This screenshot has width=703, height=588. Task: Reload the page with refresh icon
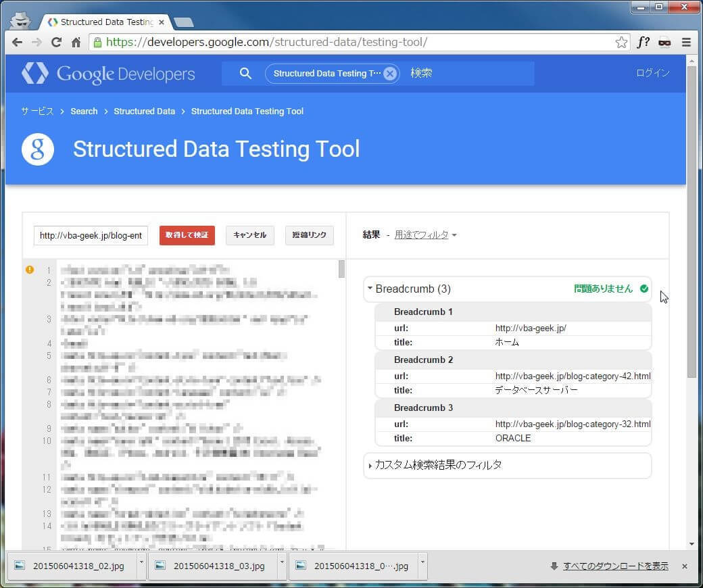[x=57, y=43]
